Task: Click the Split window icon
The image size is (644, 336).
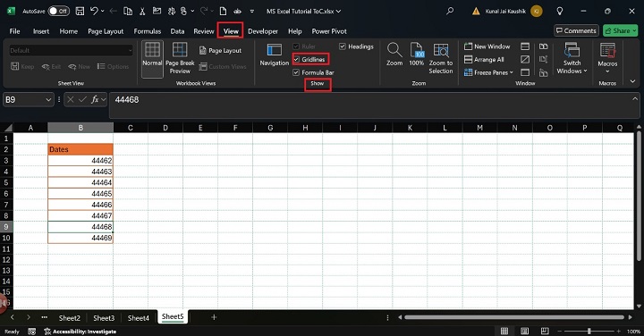Action: pos(525,46)
